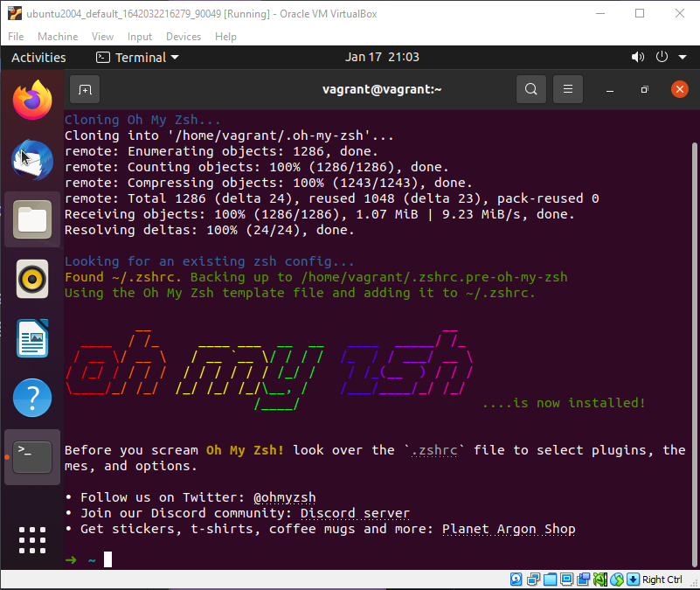Launch Firefox from the dock
700x590 pixels.
click(x=32, y=101)
